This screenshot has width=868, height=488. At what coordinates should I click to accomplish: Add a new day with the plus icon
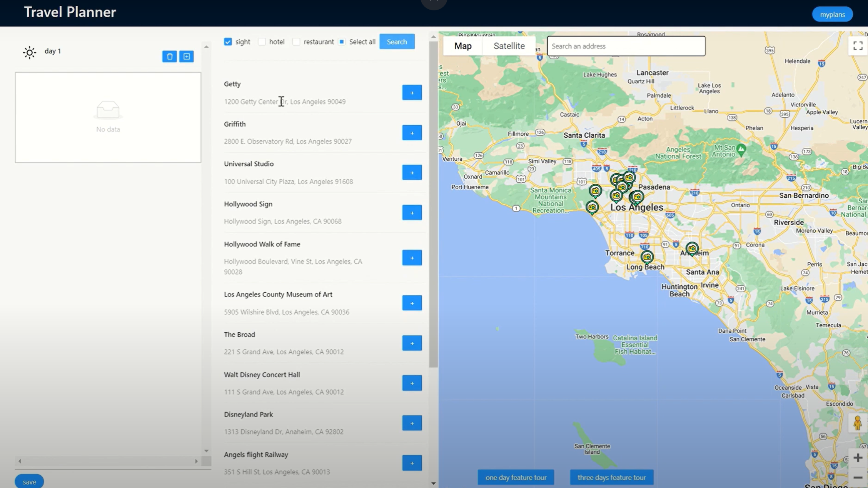point(187,56)
